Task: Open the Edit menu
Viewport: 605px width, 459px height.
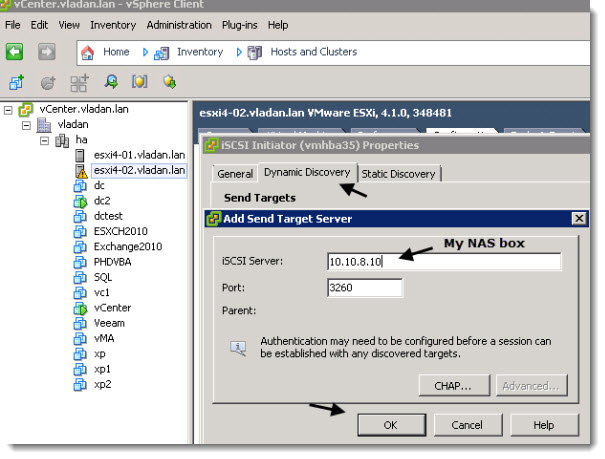Action: click(39, 25)
